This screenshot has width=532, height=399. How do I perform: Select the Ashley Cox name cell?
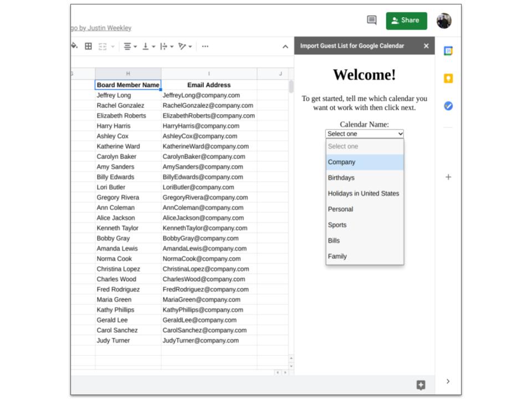[128, 136]
